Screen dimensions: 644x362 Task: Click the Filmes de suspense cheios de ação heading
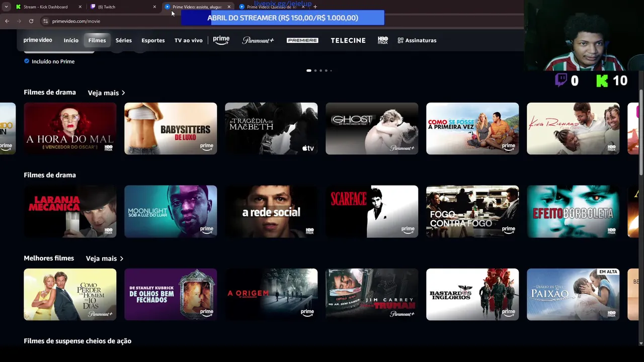coord(77,341)
